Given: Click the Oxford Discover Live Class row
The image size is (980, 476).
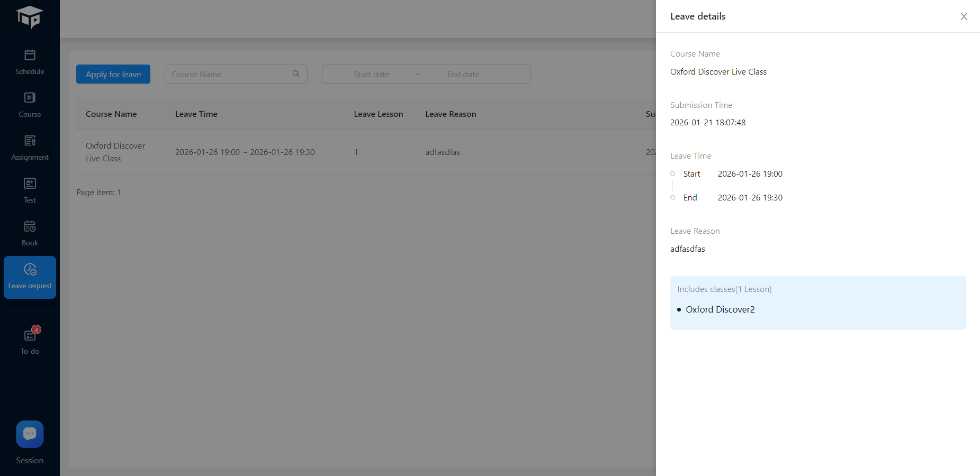Looking at the screenshot, I should tap(115, 152).
